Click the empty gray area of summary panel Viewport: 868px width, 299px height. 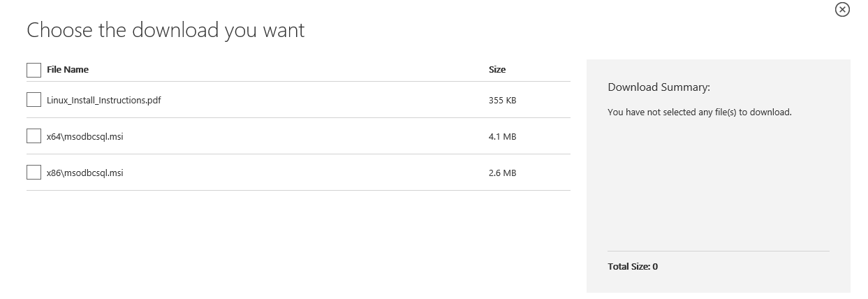(x=719, y=182)
